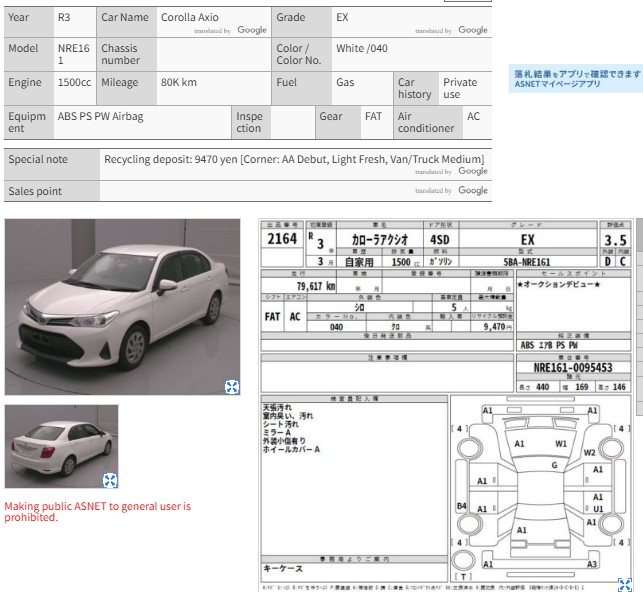
Task: Enlarge the rear car photo via expand icon
Action: tap(110, 480)
